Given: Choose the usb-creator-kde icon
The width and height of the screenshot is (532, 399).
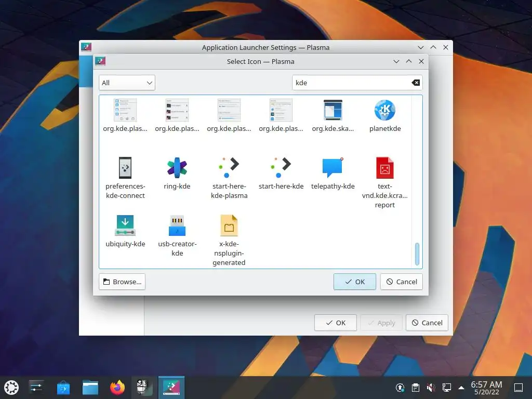Looking at the screenshot, I should (177, 225).
